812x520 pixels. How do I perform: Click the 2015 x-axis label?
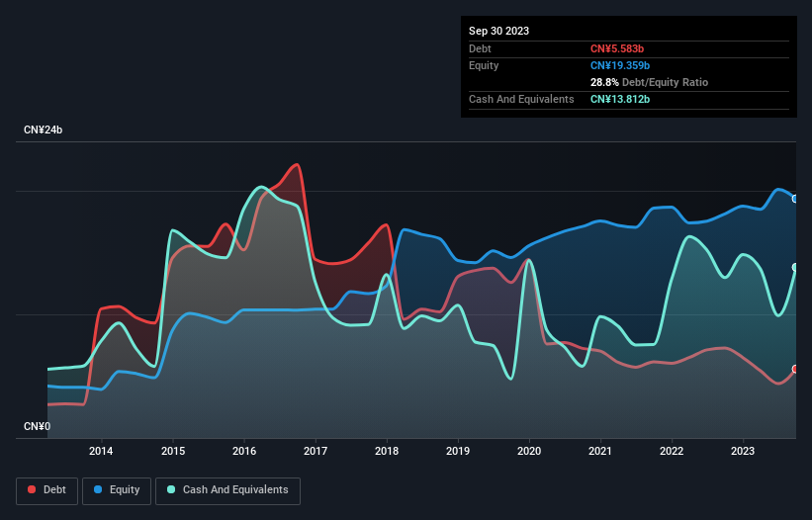click(x=173, y=451)
